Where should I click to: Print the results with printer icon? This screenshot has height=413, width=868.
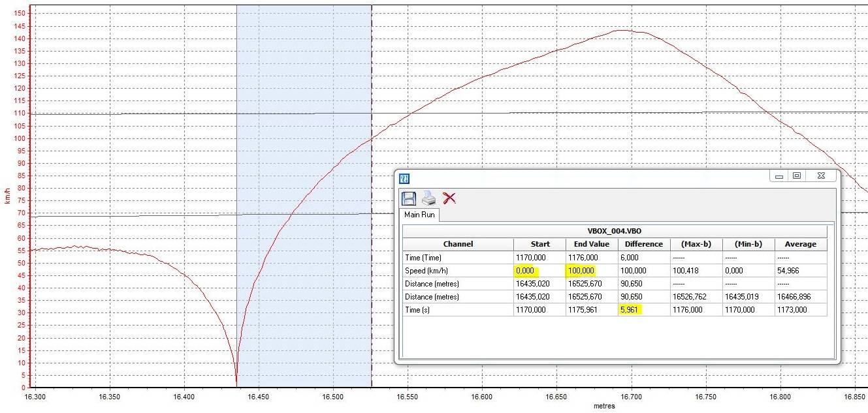click(428, 198)
